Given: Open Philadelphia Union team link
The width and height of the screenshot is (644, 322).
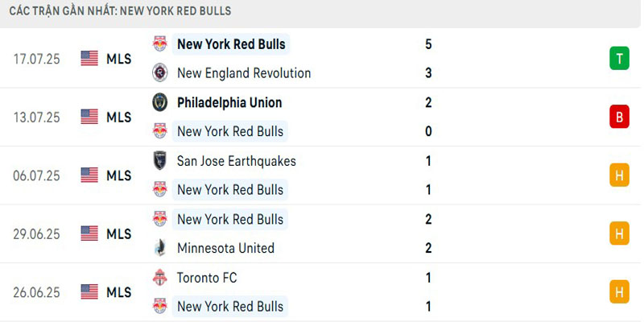Looking at the screenshot, I should pyautogui.click(x=229, y=102).
